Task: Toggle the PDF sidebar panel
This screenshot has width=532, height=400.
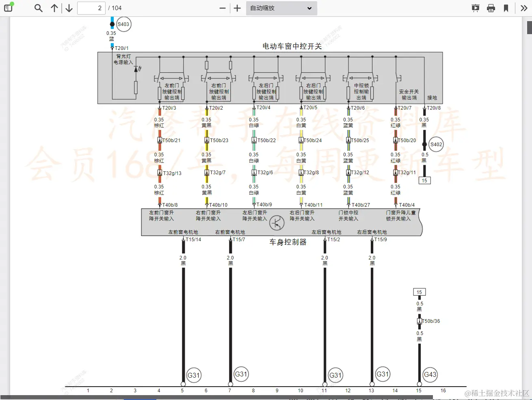Action: (8, 8)
